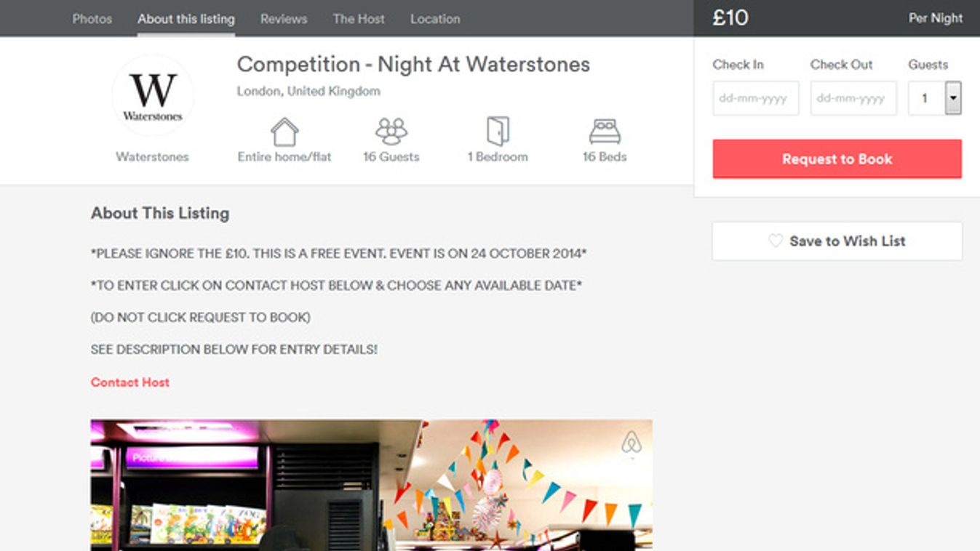The width and height of the screenshot is (980, 551).
Task: Jump to the Location tab
Action: [435, 19]
